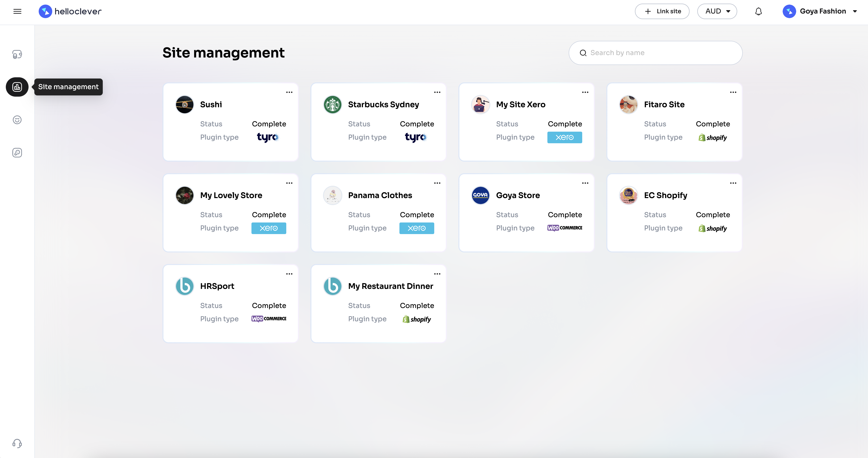Click the HRSport site avatar
The image size is (868, 458).
coord(185,286)
